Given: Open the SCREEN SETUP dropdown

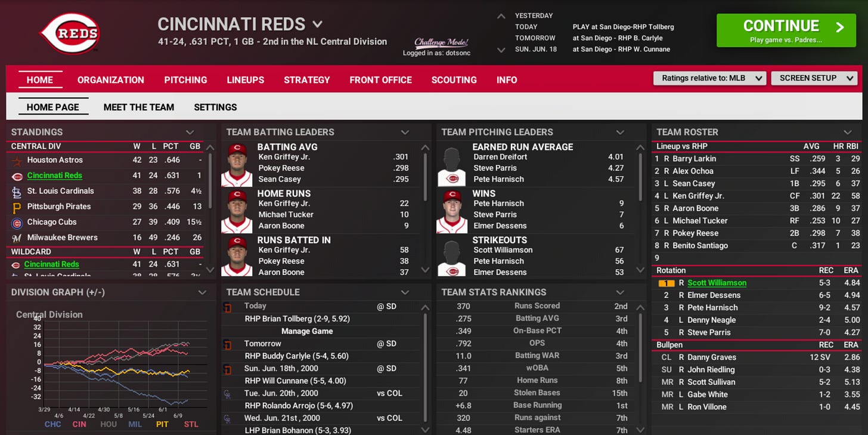Looking at the screenshot, I should pos(815,78).
